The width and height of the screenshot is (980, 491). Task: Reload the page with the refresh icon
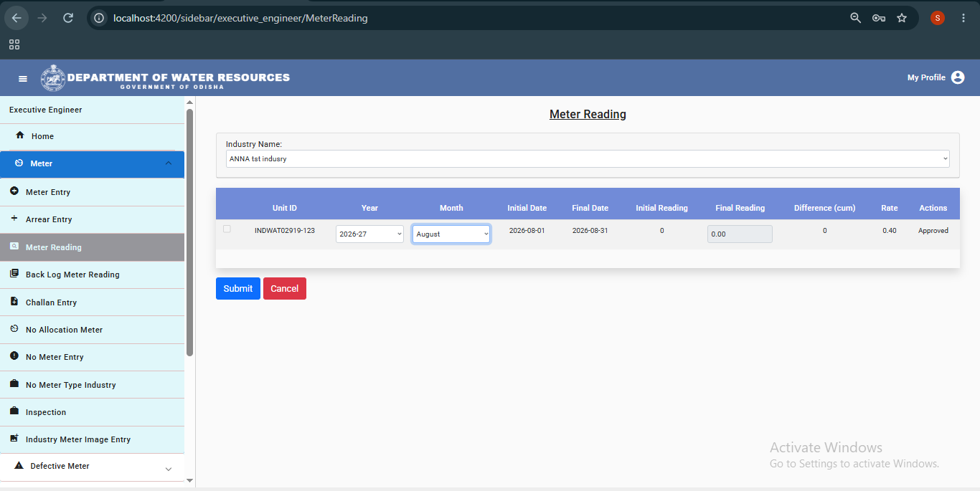(x=68, y=18)
